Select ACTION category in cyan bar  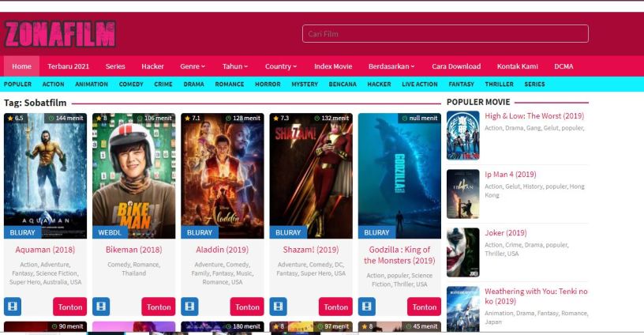[54, 84]
